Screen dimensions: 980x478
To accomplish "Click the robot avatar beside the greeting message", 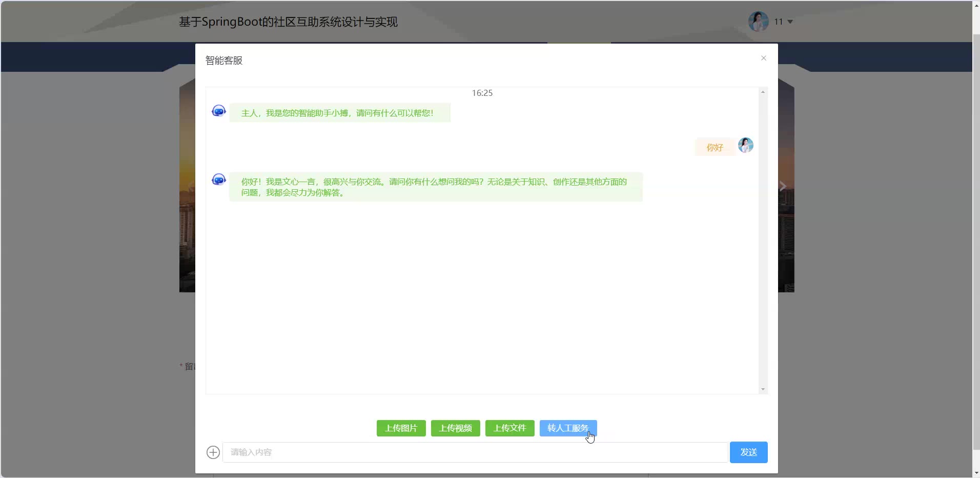I will [219, 111].
